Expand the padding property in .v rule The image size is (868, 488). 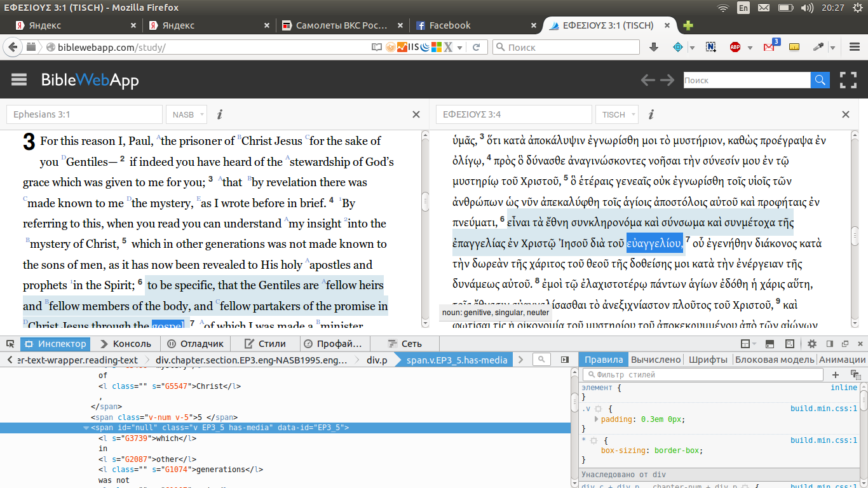pyautogui.click(x=596, y=419)
